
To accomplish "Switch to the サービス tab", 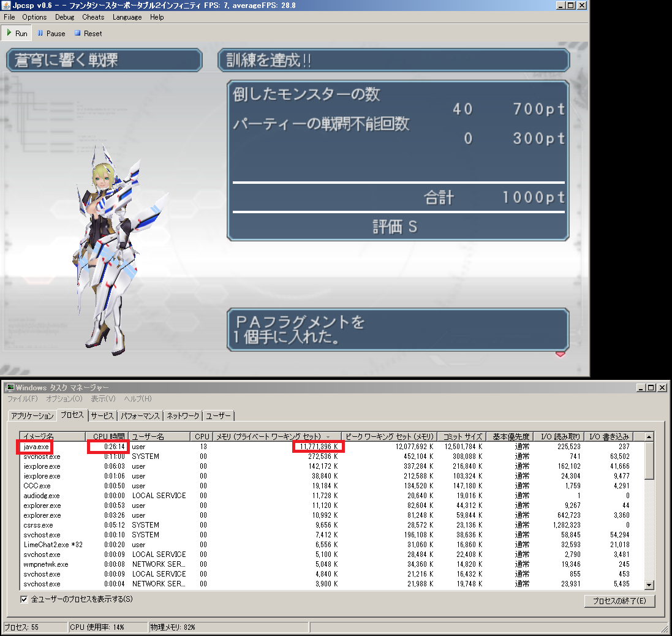I will (x=102, y=415).
